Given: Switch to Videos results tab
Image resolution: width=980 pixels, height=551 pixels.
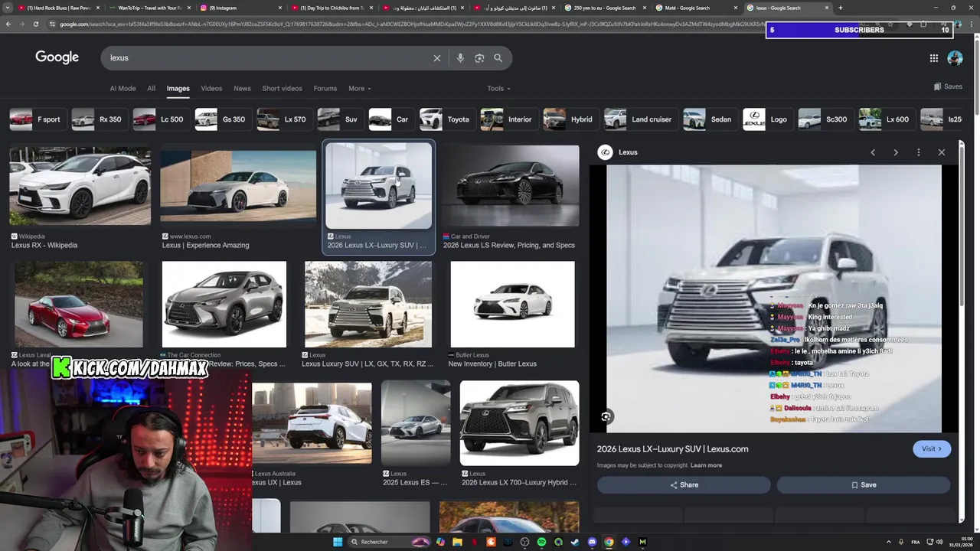Looking at the screenshot, I should point(211,89).
